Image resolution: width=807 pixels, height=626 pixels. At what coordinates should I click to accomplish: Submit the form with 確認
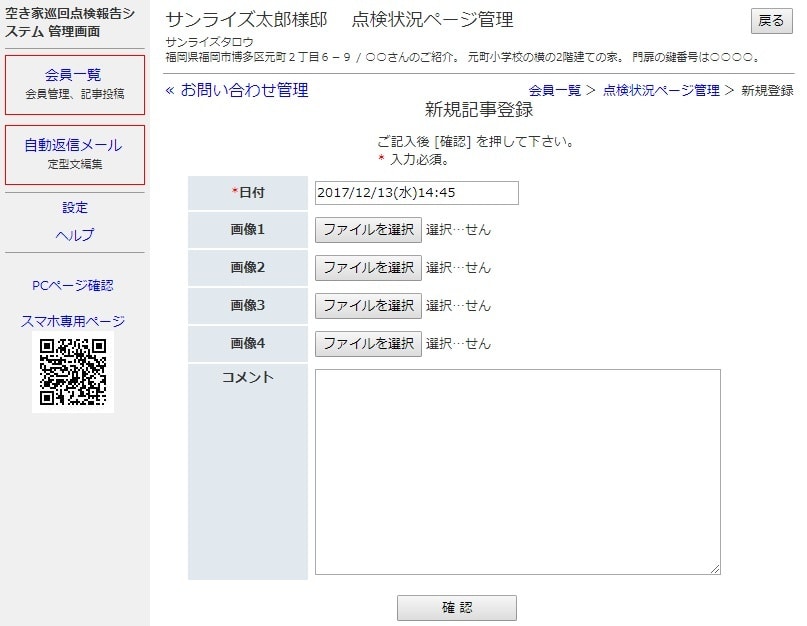click(456, 608)
